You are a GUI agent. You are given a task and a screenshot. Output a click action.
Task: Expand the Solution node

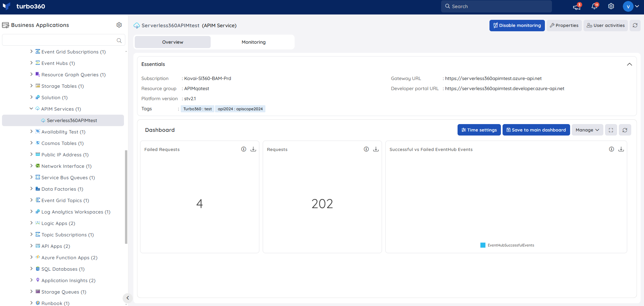(32, 97)
